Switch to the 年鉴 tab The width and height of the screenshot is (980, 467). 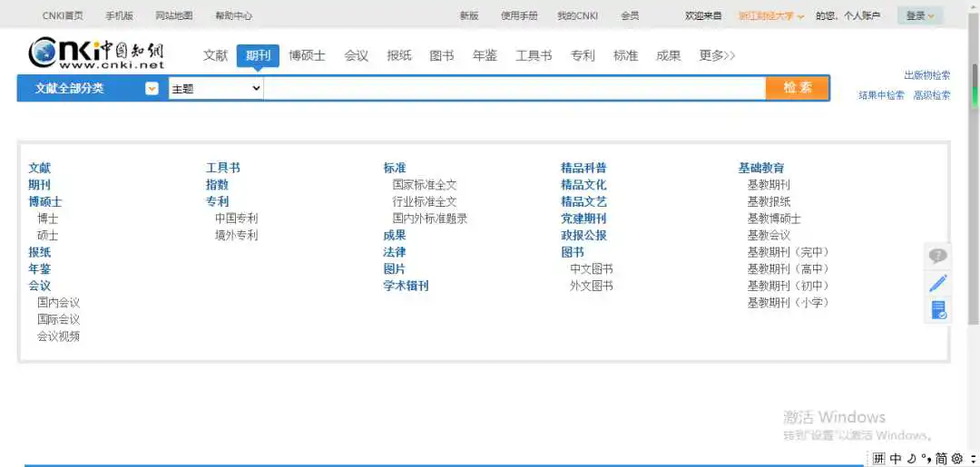pos(485,55)
